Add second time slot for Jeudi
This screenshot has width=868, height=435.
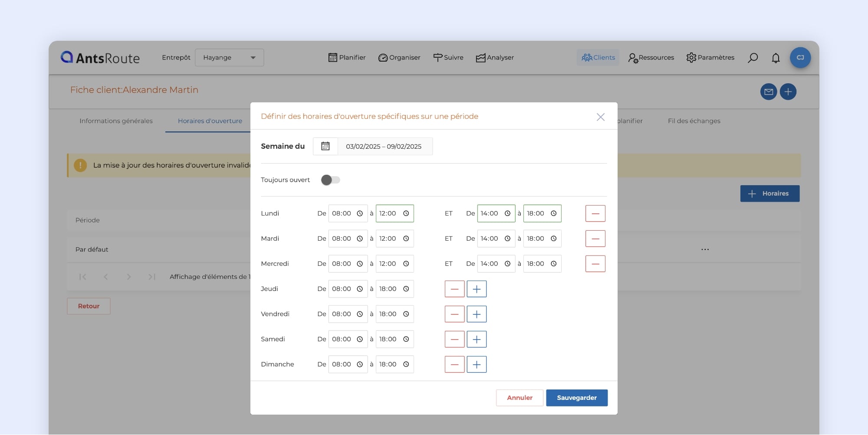[x=476, y=289]
